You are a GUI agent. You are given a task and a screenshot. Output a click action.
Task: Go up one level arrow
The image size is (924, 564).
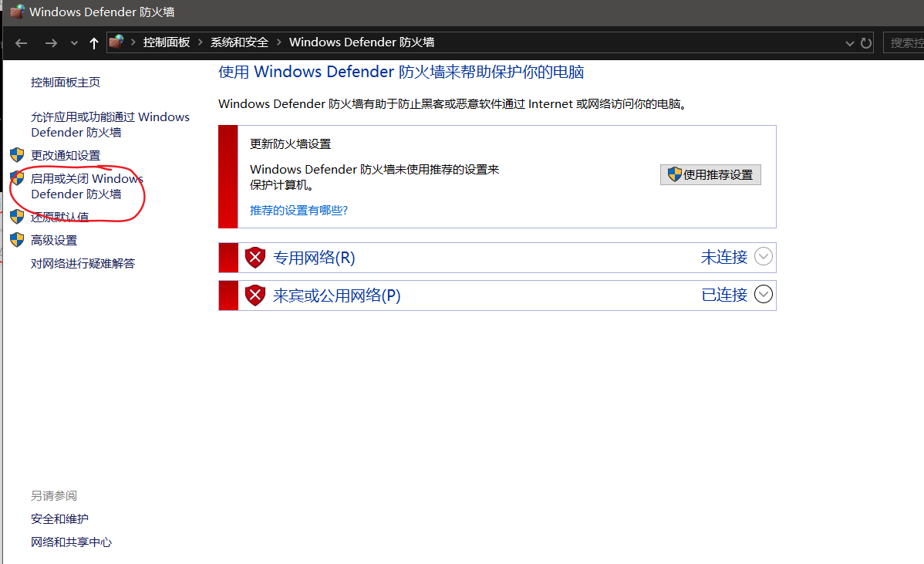[93, 43]
